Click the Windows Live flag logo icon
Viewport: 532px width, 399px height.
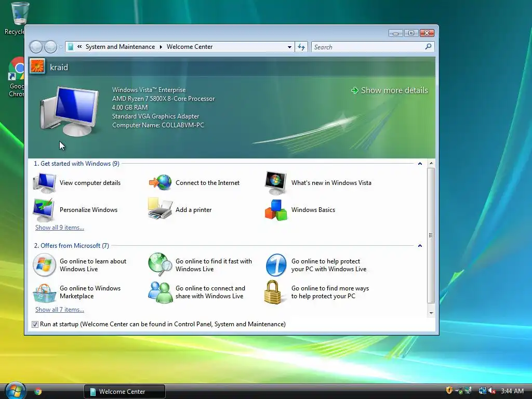pyautogui.click(x=45, y=265)
